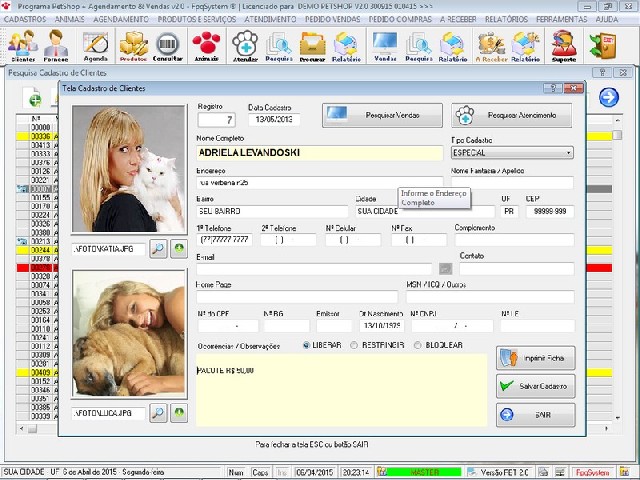Select the LIBERAR radio option

307,345
